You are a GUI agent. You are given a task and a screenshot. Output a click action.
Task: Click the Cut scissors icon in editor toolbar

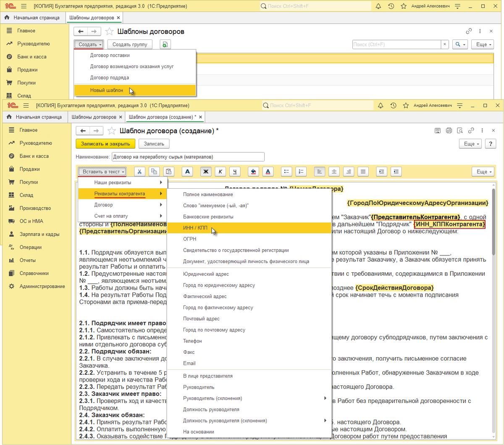139,171
